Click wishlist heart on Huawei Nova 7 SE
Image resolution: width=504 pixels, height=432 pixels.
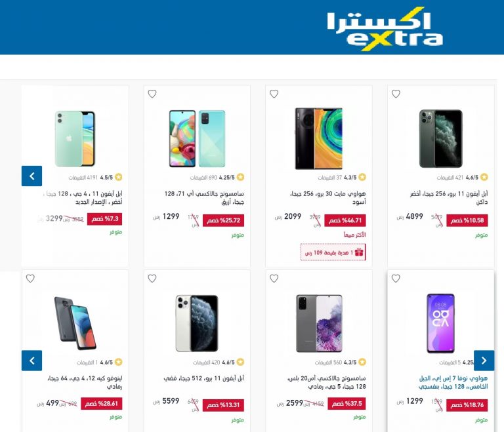[396, 279]
